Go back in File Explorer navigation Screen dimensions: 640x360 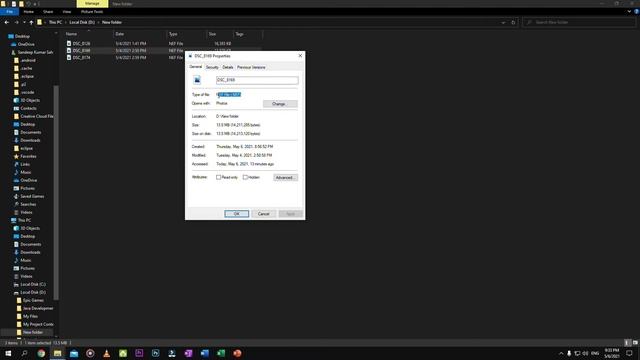point(7,22)
